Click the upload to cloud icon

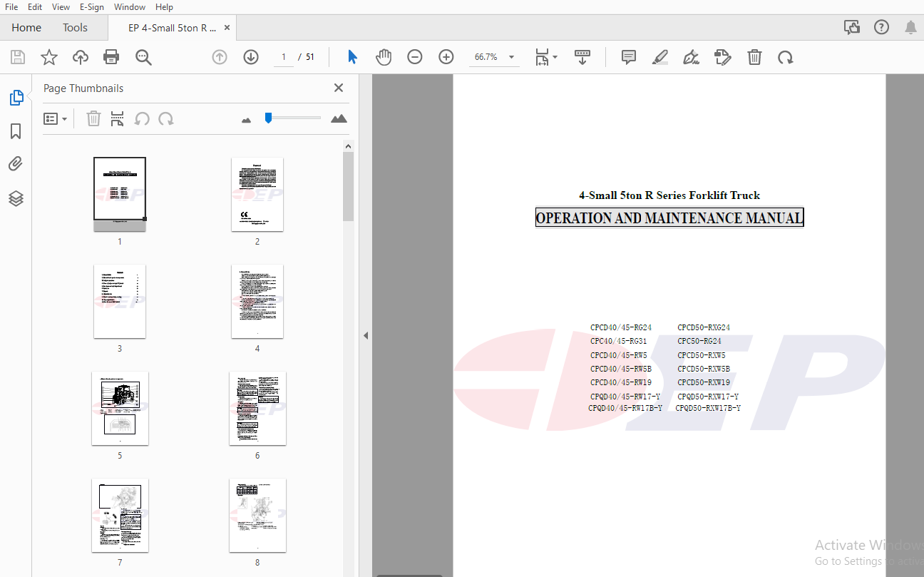(81, 57)
